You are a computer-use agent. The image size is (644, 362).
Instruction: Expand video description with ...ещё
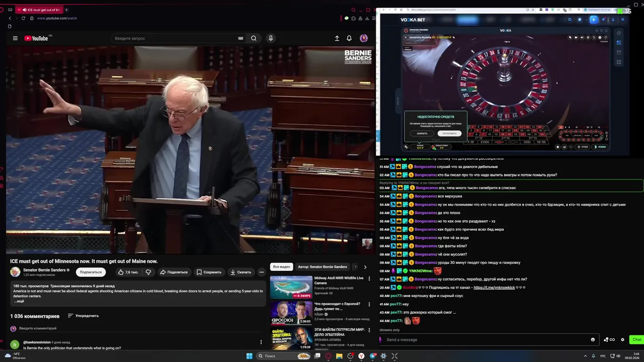pyautogui.click(x=19, y=301)
